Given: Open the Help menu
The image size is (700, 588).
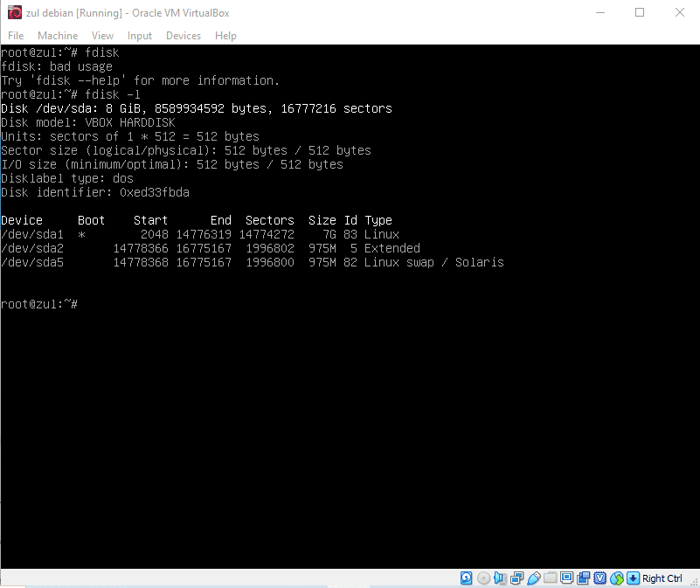Looking at the screenshot, I should 225,36.
